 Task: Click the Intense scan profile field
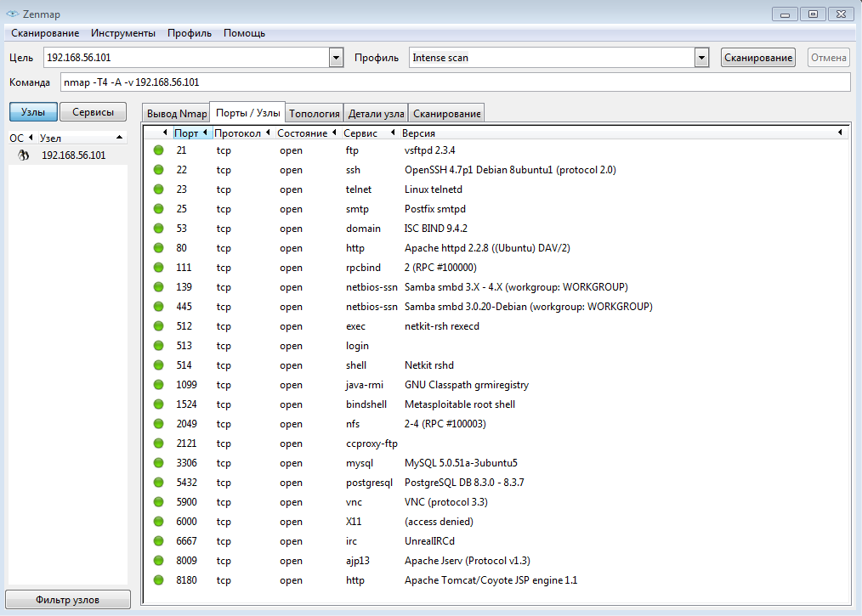pos(552,57)
